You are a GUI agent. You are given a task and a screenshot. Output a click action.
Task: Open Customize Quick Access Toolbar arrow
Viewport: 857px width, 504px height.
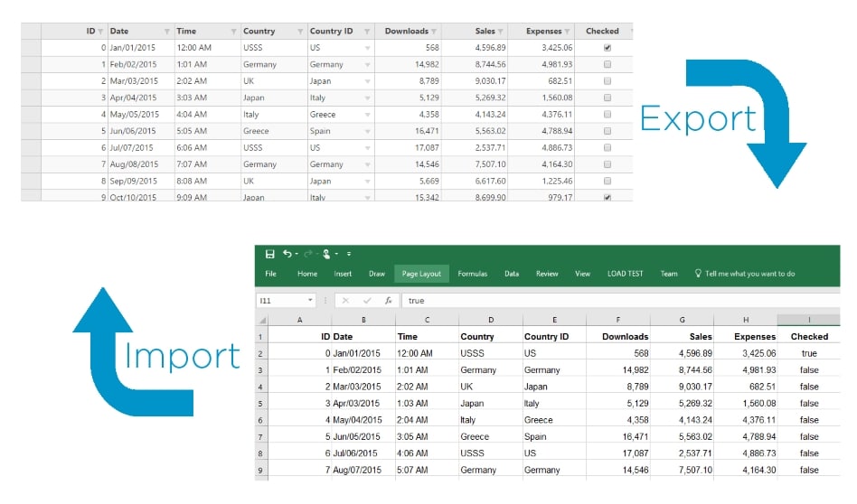pos(349,254)
